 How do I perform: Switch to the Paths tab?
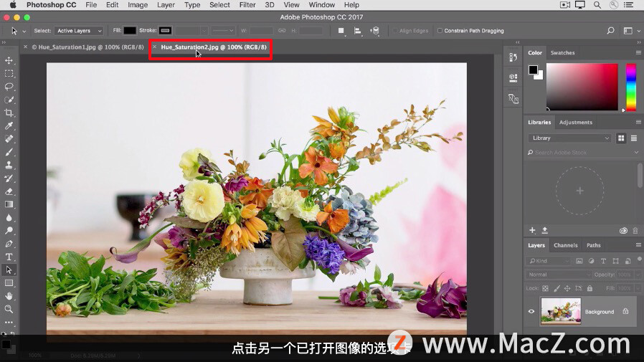(594, 245)
